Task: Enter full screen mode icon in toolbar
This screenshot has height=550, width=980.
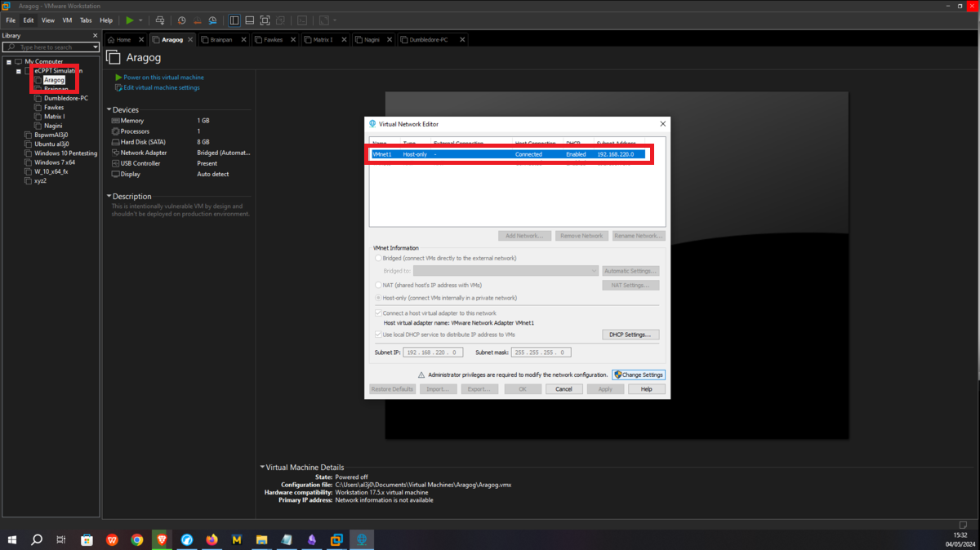Action: tap(265, 20)
